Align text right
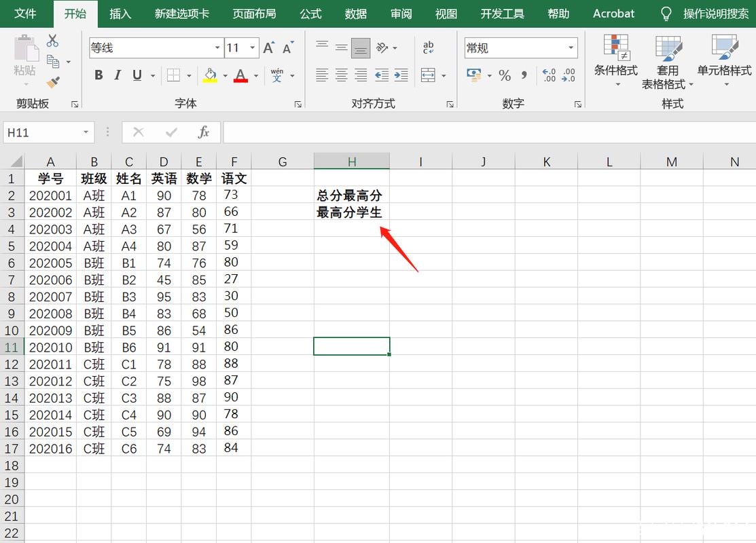756x543 pixels. coord(361,75)
